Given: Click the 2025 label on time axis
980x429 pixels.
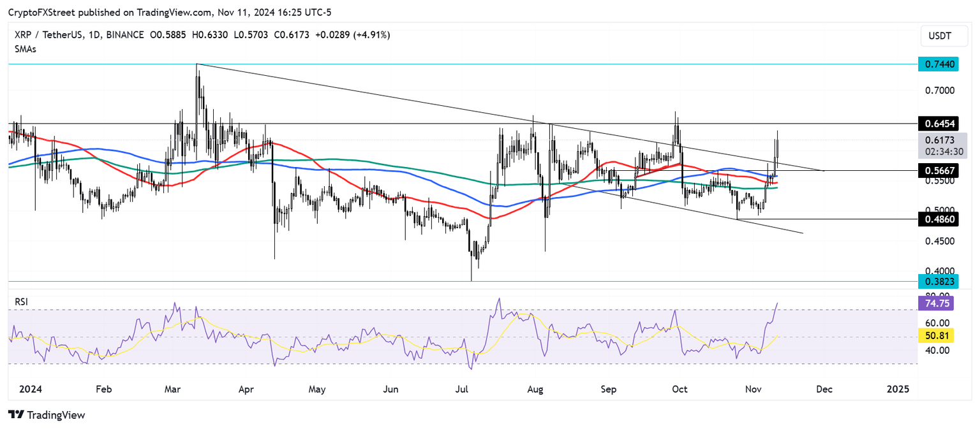Looking at the screenshot, I should 899,389.
